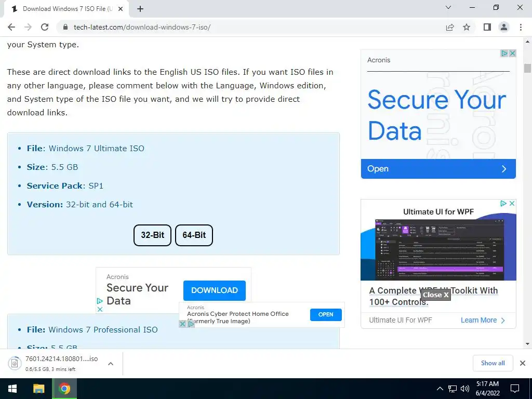
Task: Click the 'Version: 32-bit and 64-bit' line
Action: coord(79,204)
